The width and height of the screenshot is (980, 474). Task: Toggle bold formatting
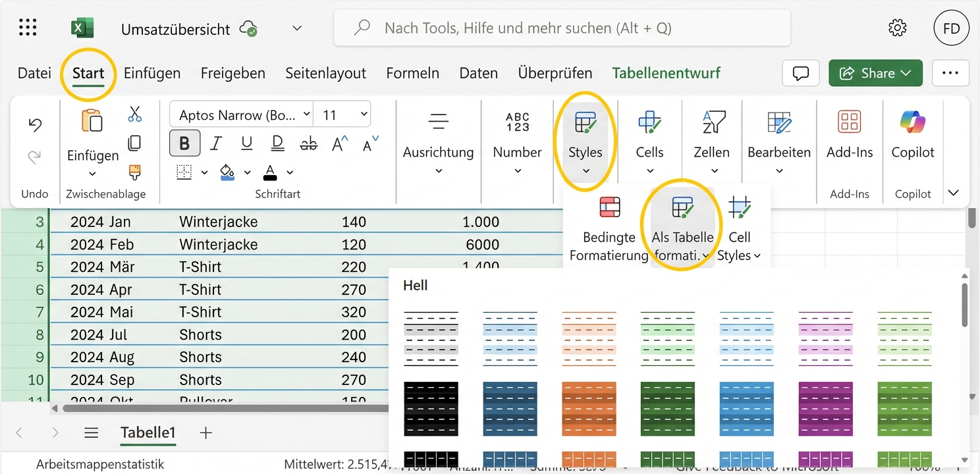[x=184, y=144]
